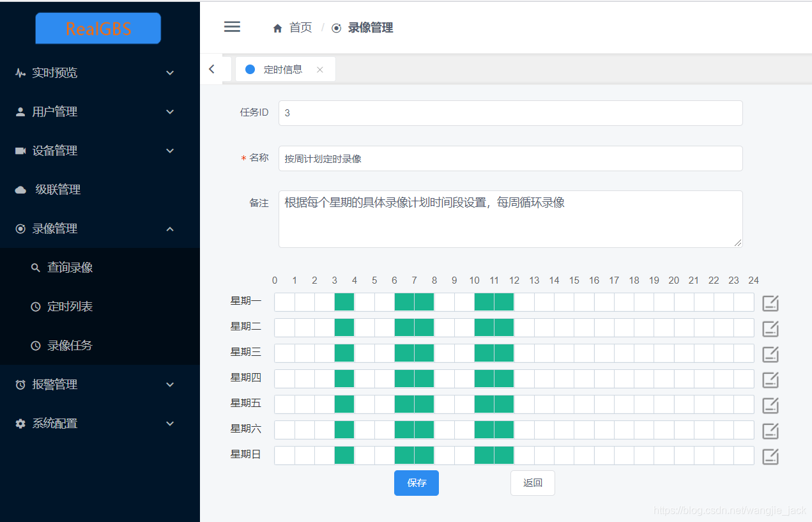Click the 保存 button

[x=417, y=483]
